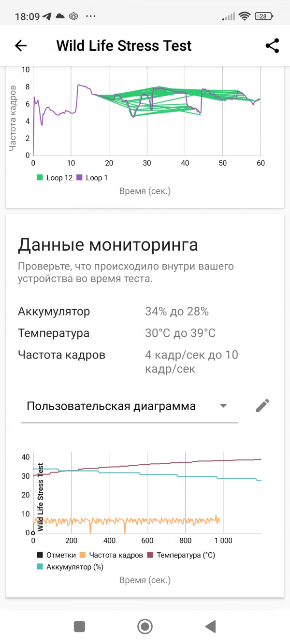The image size is (290, 644).
Task: Toggle Частота кадров legend entry
Action: (111, 555)
